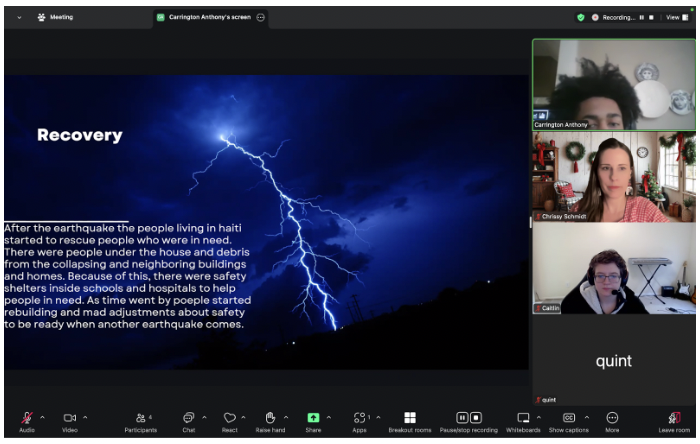The height and width of the screenshot is (444, 700).
Task: Expand reaction options arrow beside React
Action: pyautogui.click(x=243, y=418)
